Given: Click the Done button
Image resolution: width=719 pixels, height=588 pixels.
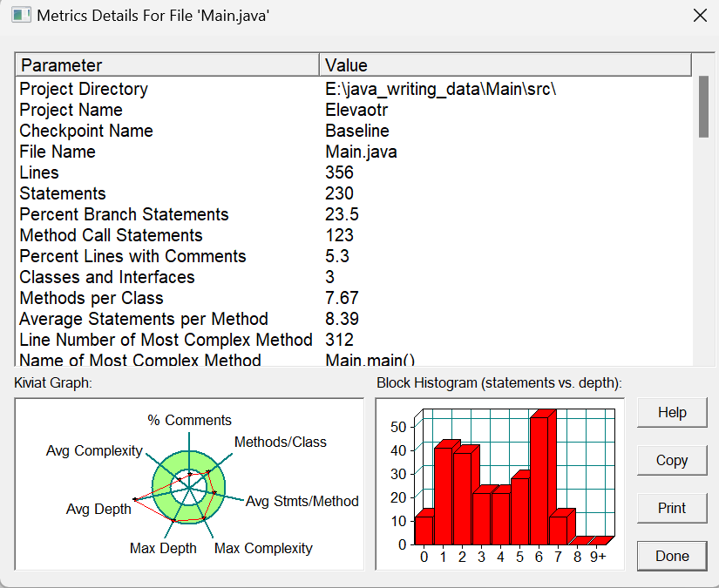Looking at the screenshot, I should tap(672, 556).
